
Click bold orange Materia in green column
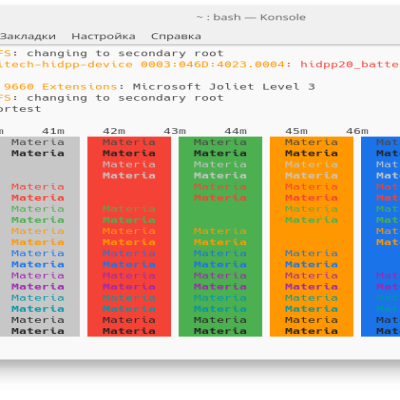[x=220, y=242]
